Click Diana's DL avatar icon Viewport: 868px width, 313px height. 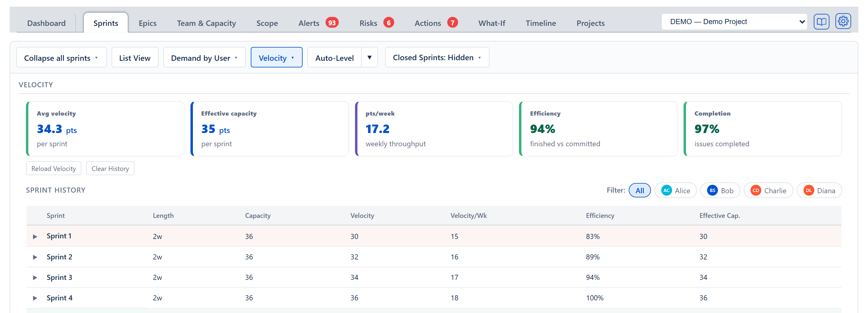pos(808,191)
